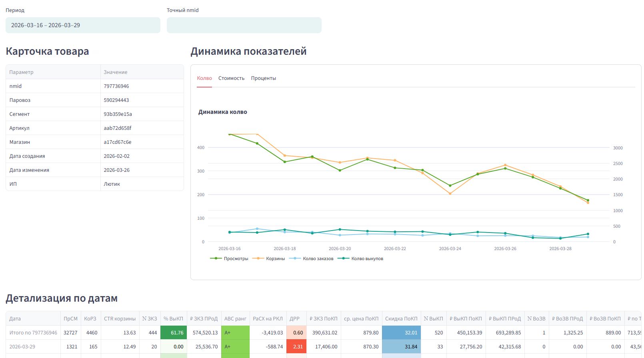Sort by the ДРР column header
644x358 pixels.
coord(296,318)
